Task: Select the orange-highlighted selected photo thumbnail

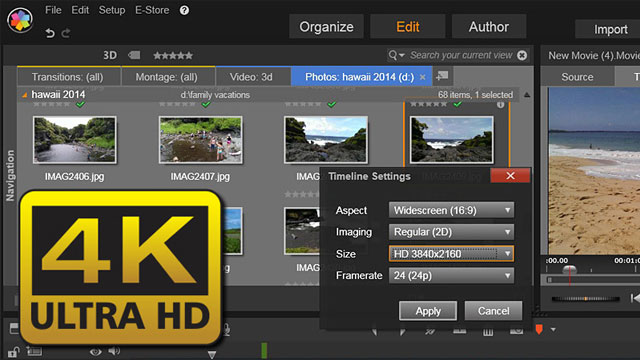Action: point(451,140)
